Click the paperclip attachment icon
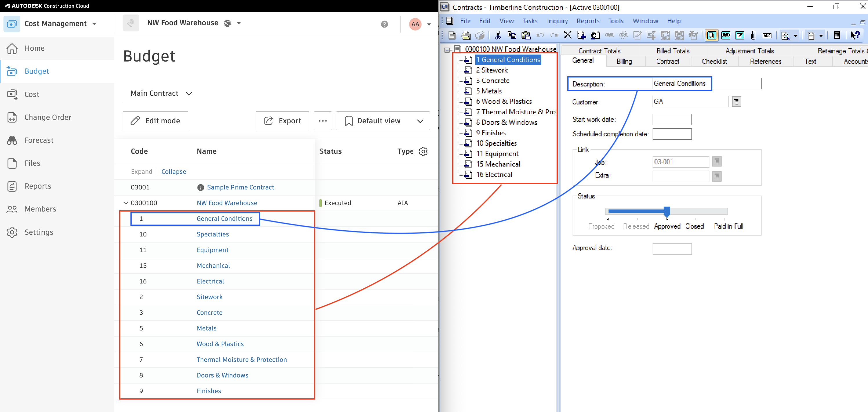Screen dimensions: 868x412 point(753,35)
